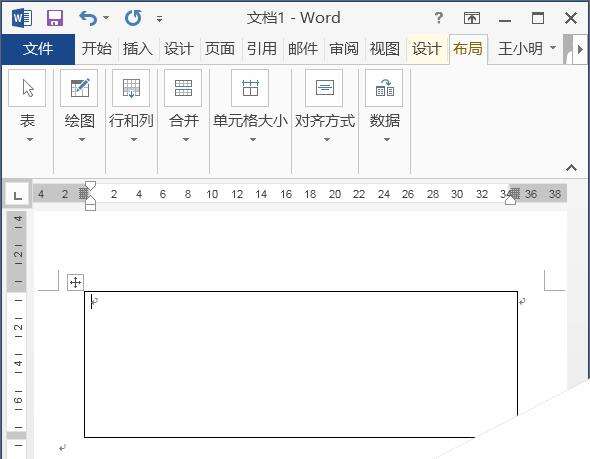The width and height of the screenshot is (590, 459).
Task: Switch to the 邮件 tab
Action: coord(303,49)
